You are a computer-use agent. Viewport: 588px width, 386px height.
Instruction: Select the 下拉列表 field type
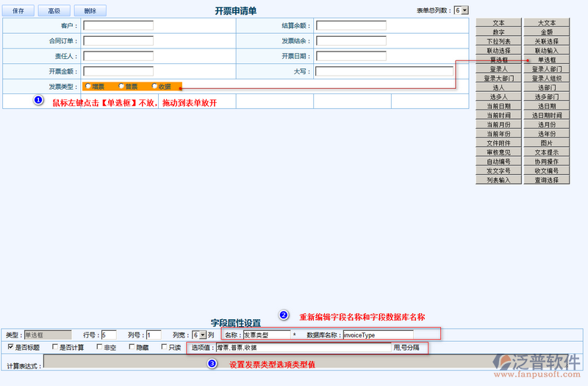pos(498,41)
